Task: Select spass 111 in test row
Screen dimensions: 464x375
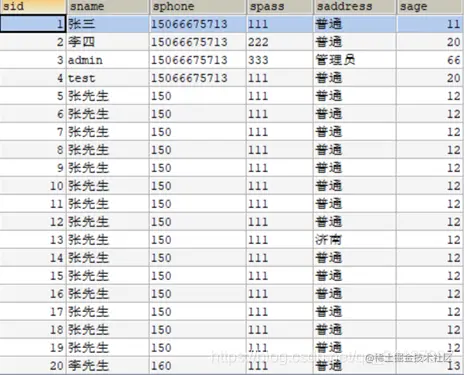Action: tap(280, 78)
